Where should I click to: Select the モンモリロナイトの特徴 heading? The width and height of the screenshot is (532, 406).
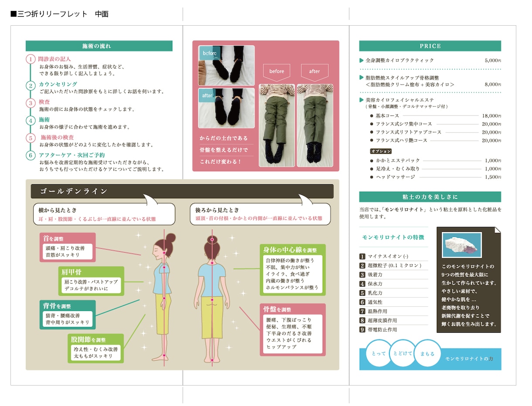click(393, 237)
